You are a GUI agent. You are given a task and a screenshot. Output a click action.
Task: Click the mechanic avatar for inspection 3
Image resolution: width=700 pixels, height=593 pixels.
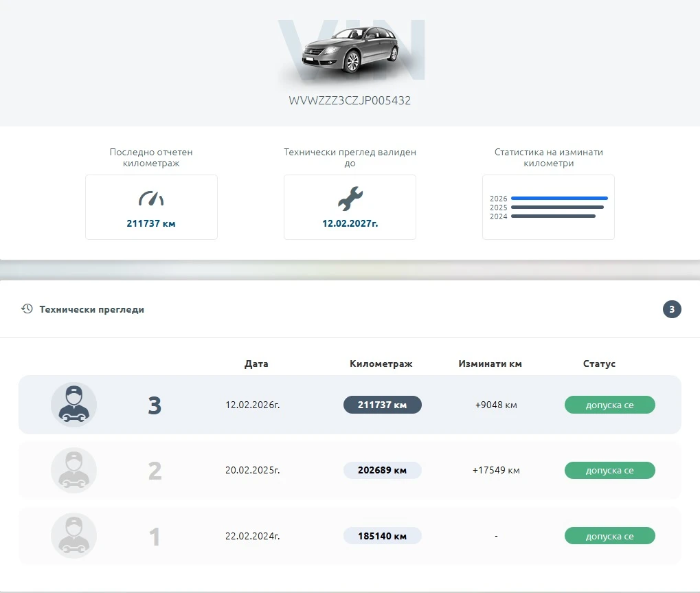tap(74, 405)
